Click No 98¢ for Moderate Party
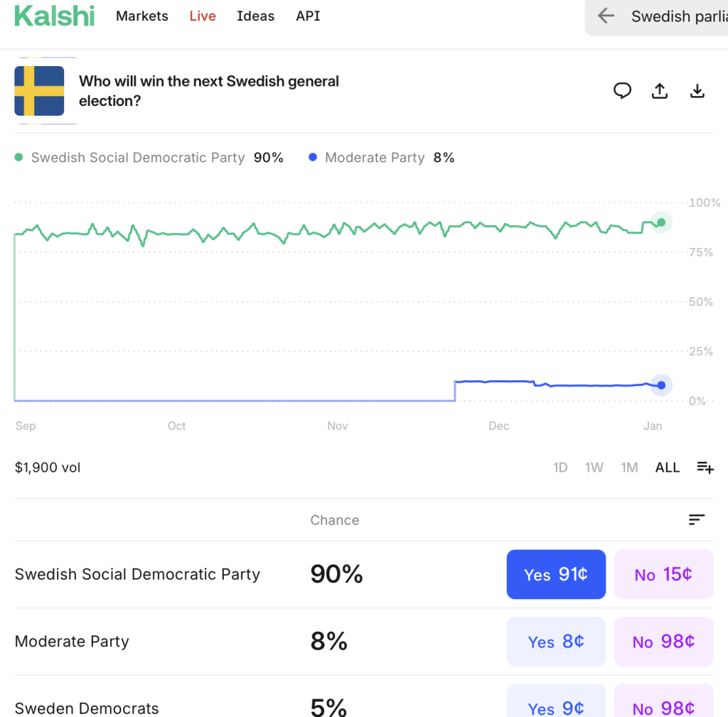The width and height of the screenshot is (728, 717). click(x=663, y=642)
